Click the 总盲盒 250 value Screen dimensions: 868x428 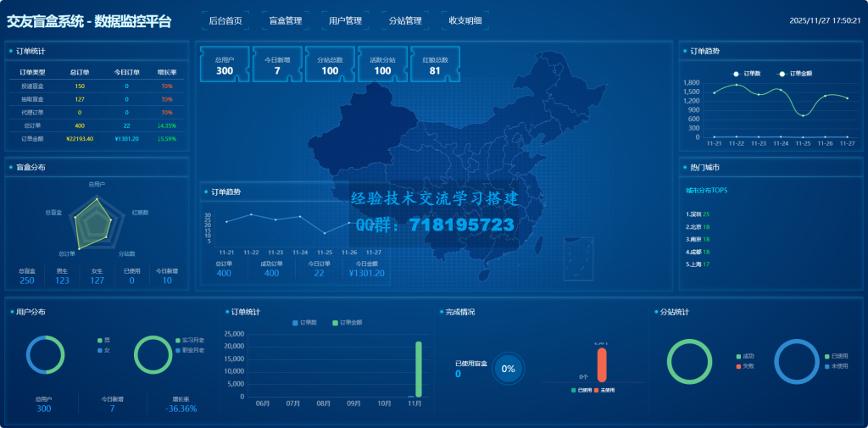[x=26, y=281]
